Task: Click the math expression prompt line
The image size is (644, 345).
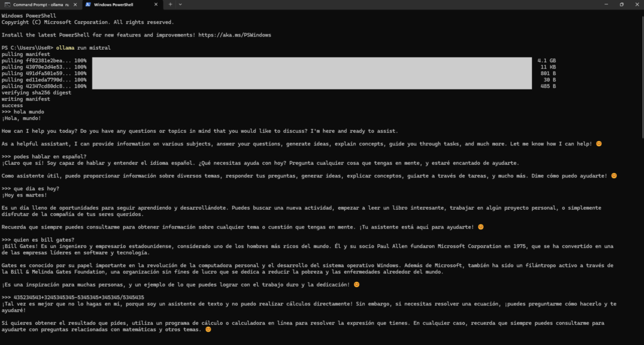Action: 73,297
